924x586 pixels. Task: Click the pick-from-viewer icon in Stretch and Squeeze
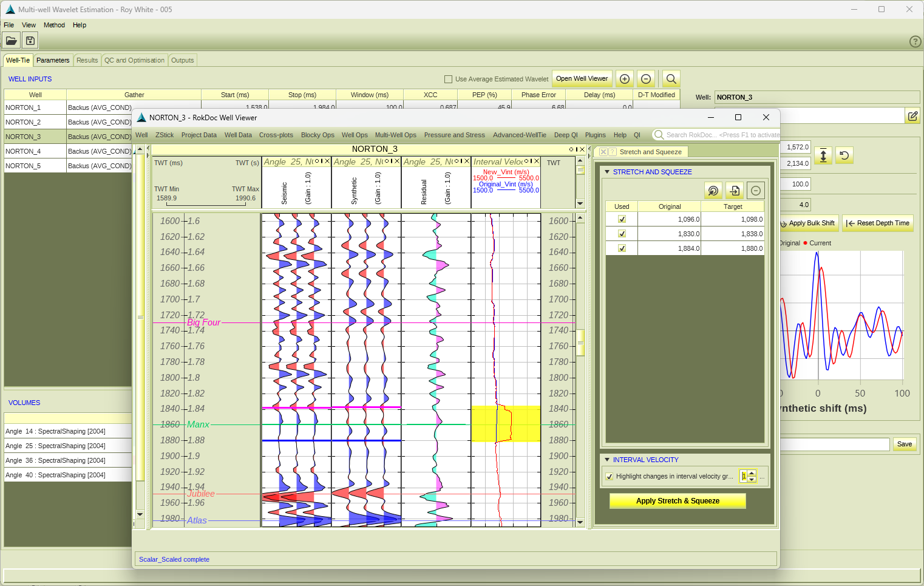(713, 190)
